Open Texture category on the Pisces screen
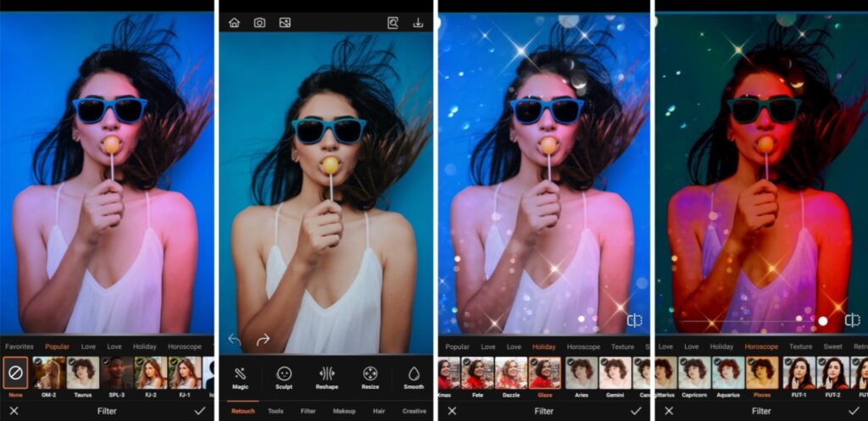This screenshot has height=421, width=868. (800, 346)
